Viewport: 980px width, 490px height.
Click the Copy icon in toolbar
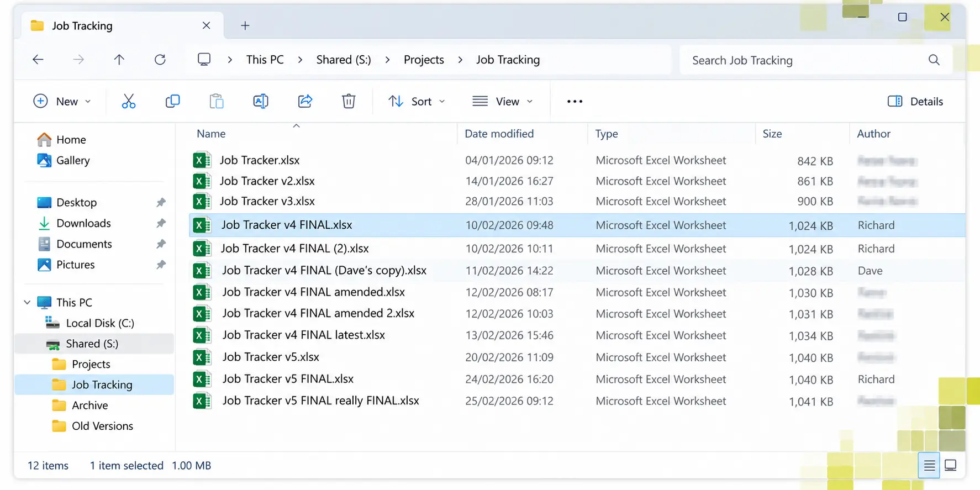[172, 101]
